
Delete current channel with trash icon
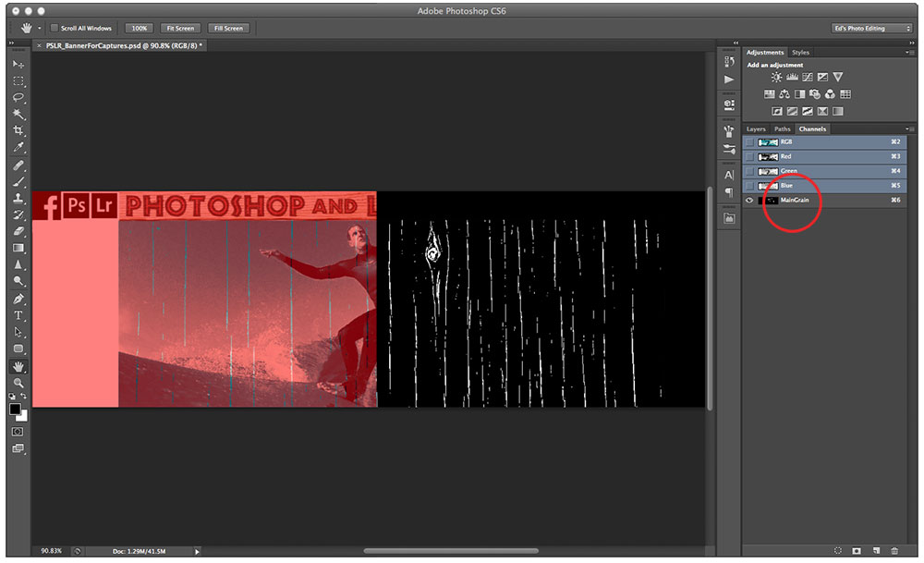[894, 551]
